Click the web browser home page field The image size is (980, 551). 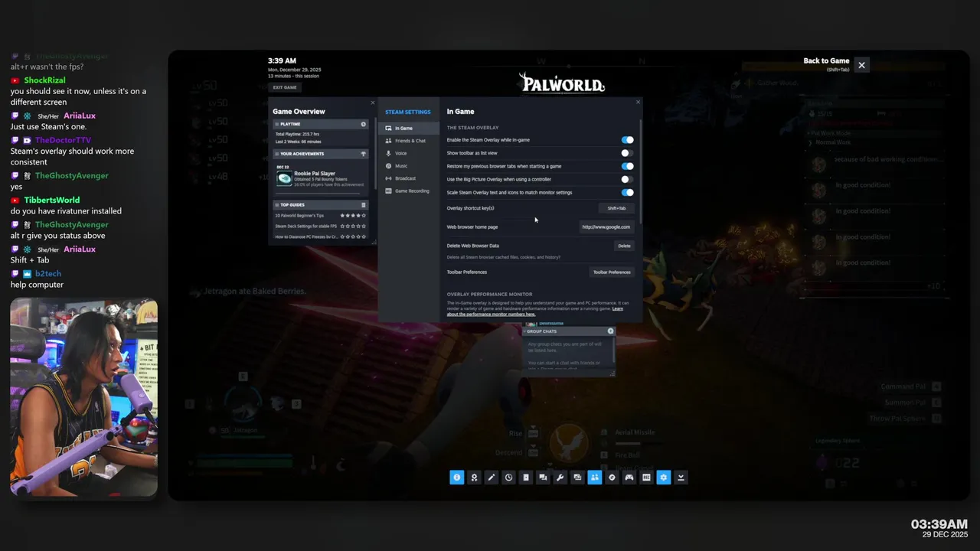(606, 227)
